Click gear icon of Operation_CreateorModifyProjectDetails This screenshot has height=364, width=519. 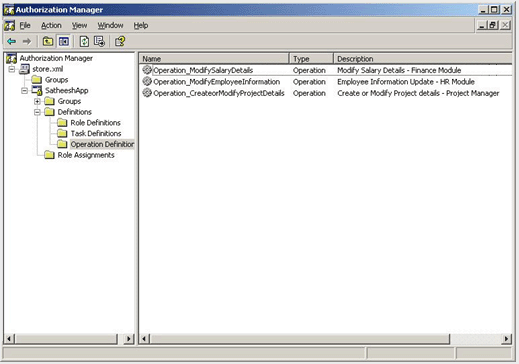tap(147, 93)
